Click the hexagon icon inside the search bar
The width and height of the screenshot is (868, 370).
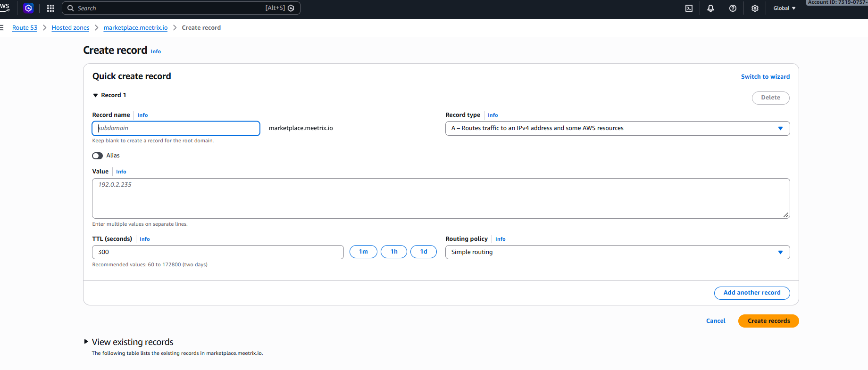[291, 8]
